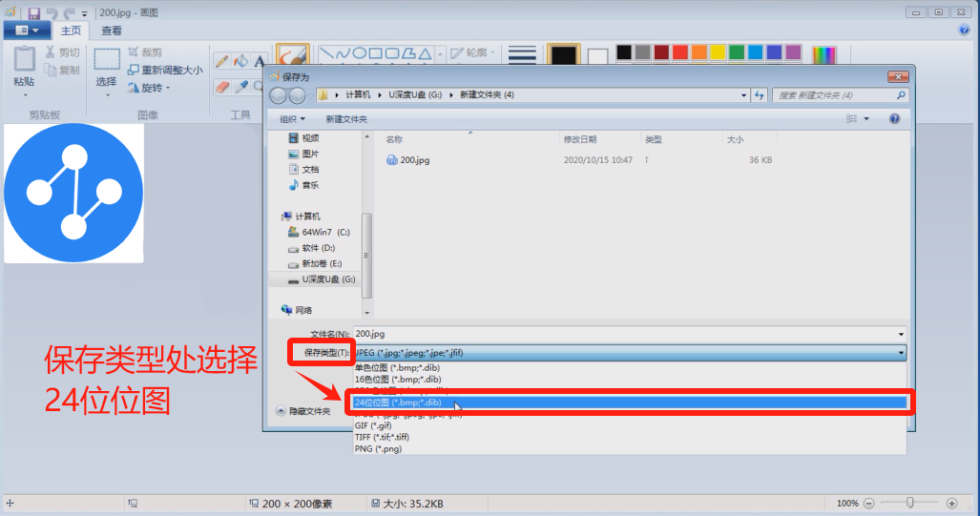
Task: Select the Pencil tool in Paint
Action: [221, 61]
